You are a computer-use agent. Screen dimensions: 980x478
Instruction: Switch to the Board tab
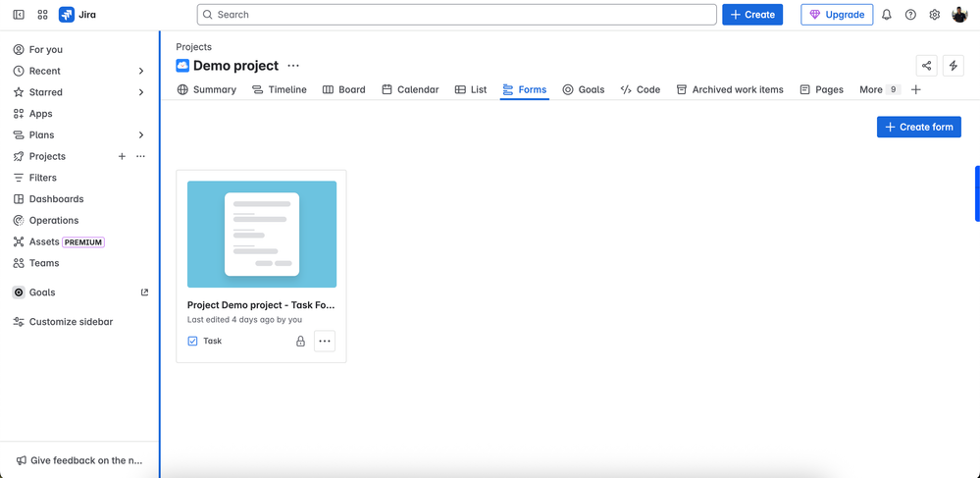(x=343, y=89)
